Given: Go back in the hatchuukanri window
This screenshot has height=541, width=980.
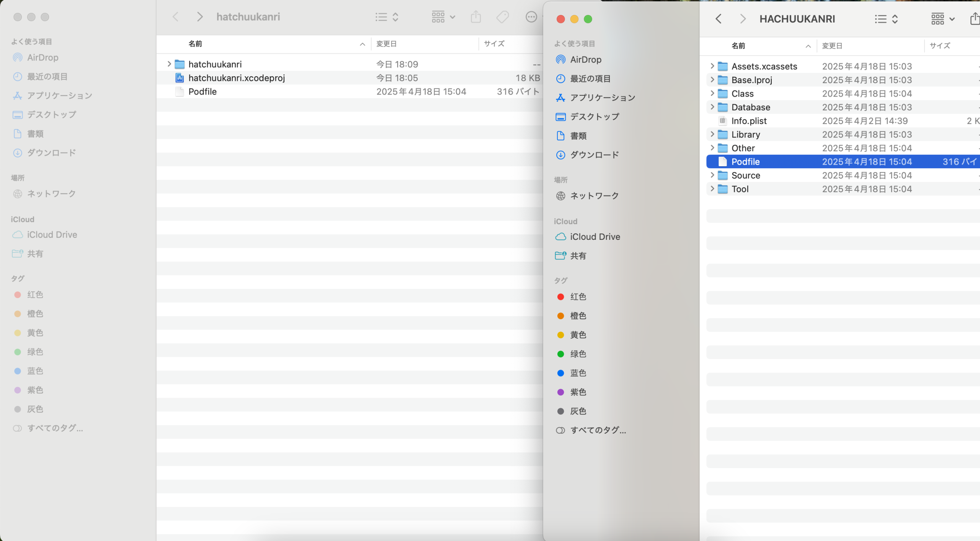Looking at the screenshot, I should pos(176,17).
